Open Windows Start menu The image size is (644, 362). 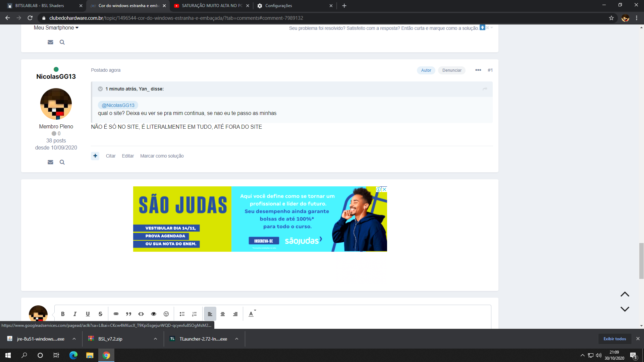pos(8,355)
